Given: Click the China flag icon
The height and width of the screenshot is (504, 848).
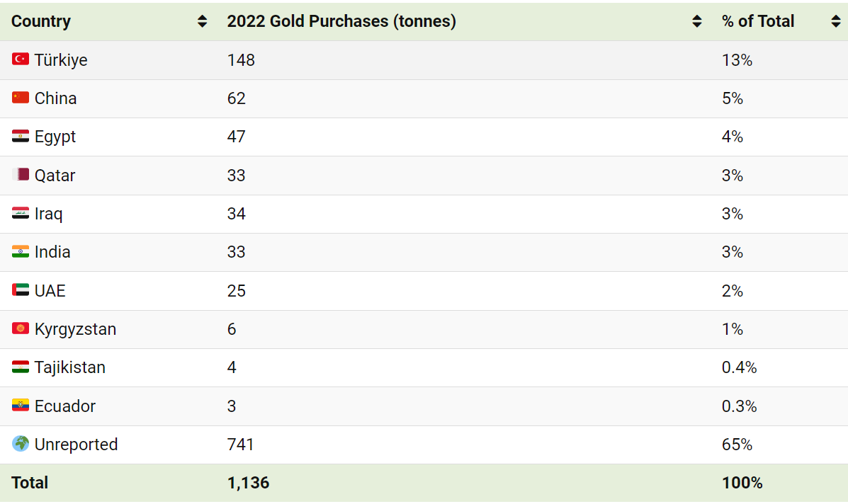Looking at the screenshot, I should pyautogui.click(x=21, y=98).
